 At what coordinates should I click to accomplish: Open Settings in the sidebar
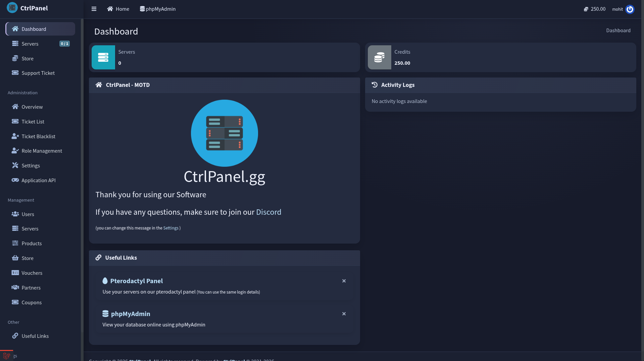40,165
